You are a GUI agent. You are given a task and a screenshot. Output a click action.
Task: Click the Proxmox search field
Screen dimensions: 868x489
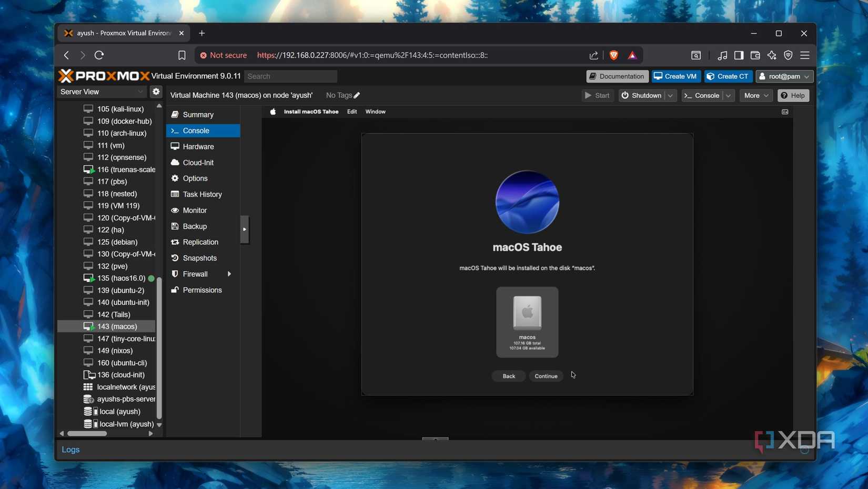pyautogui.click(x=290, y=76)
